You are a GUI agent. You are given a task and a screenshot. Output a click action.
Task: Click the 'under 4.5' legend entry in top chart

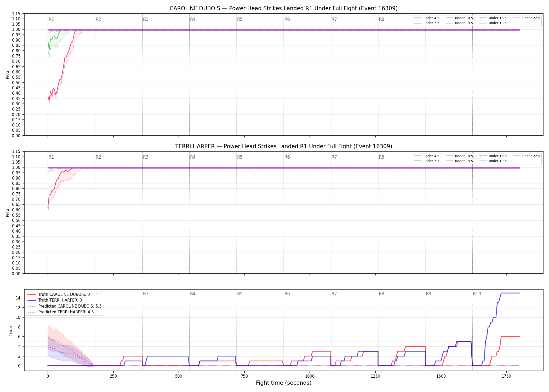click(427, 18)
